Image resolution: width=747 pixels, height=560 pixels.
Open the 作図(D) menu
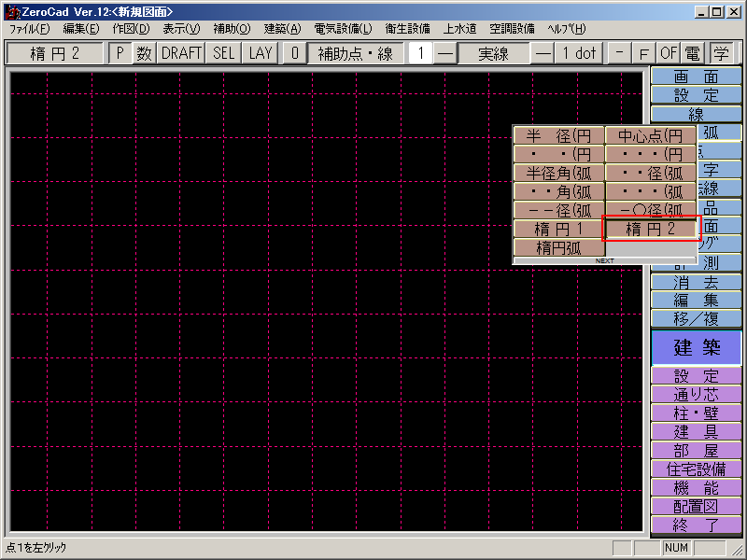(x=131, y=29)
